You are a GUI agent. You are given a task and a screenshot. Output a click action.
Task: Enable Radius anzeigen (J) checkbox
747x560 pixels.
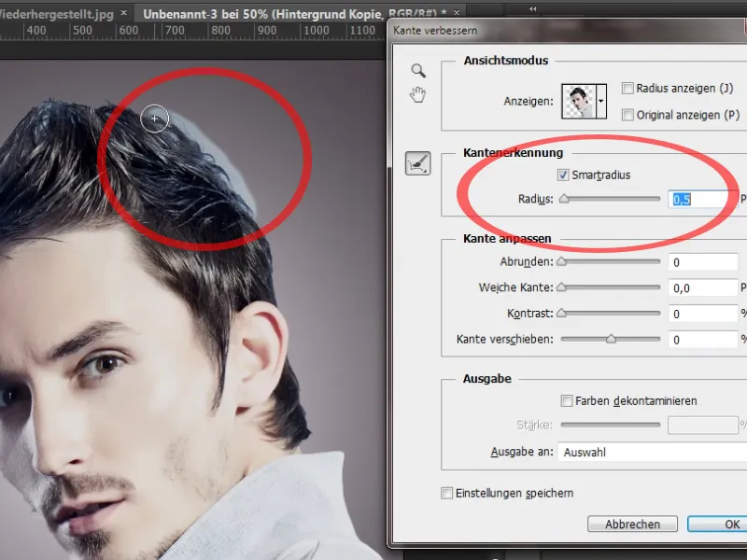(x=627, y=88)
